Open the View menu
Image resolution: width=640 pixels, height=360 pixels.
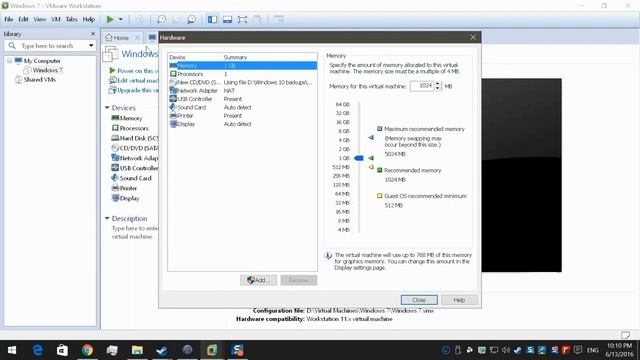tap(40, 19)
